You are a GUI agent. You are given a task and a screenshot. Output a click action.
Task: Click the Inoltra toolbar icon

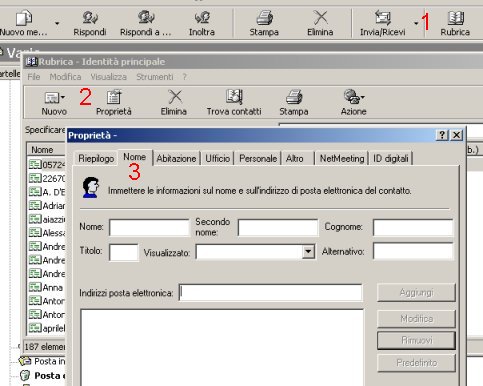202,17
